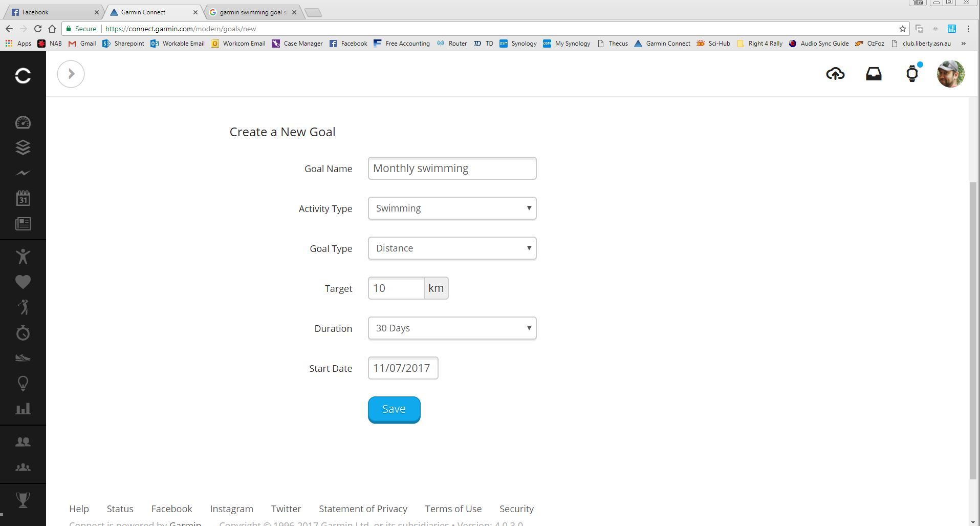Expand the sidebar with the arrow button
The width and height of the screenshot is (980, 526).
coord(71,74)
